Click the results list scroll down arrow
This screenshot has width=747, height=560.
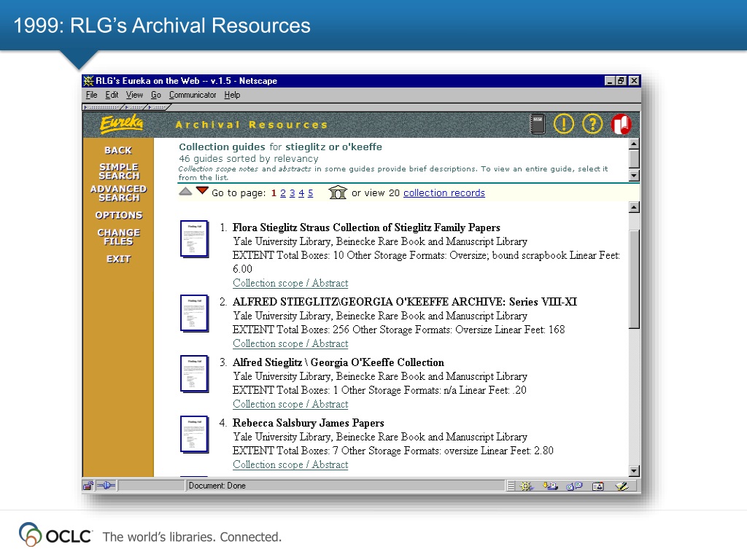coord(634,471)
